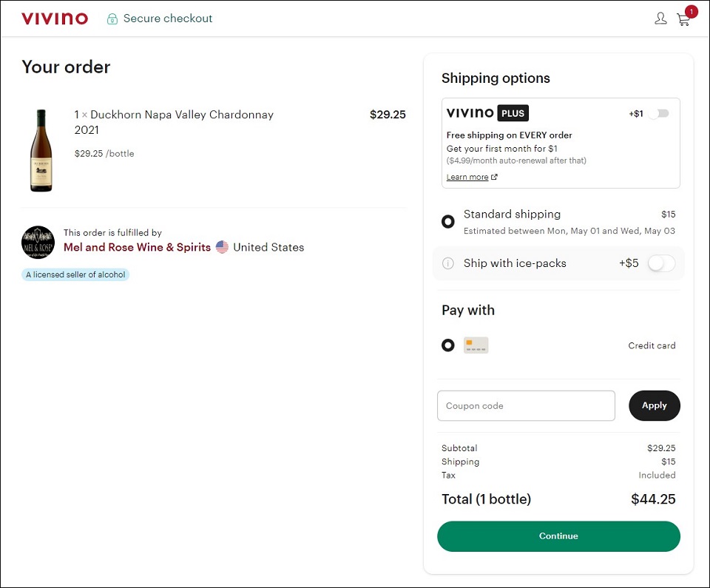Click 'Free shipping on EVERY order' text

point(509,135)
